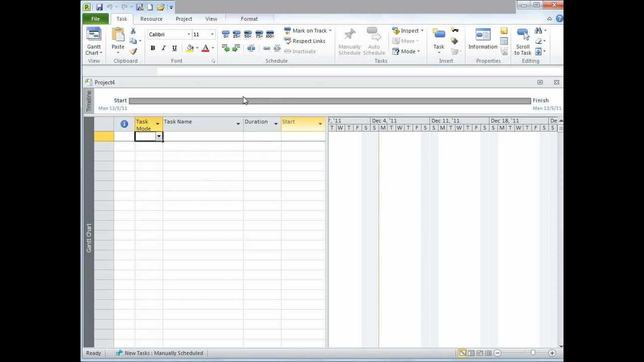Open the File tab

[x=95, y=19]
